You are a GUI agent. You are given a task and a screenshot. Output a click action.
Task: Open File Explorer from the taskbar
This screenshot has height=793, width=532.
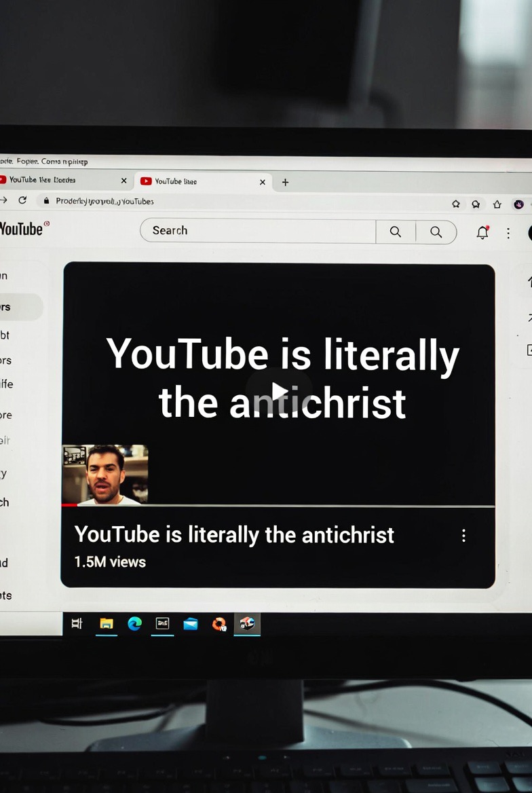coord(107,623)
